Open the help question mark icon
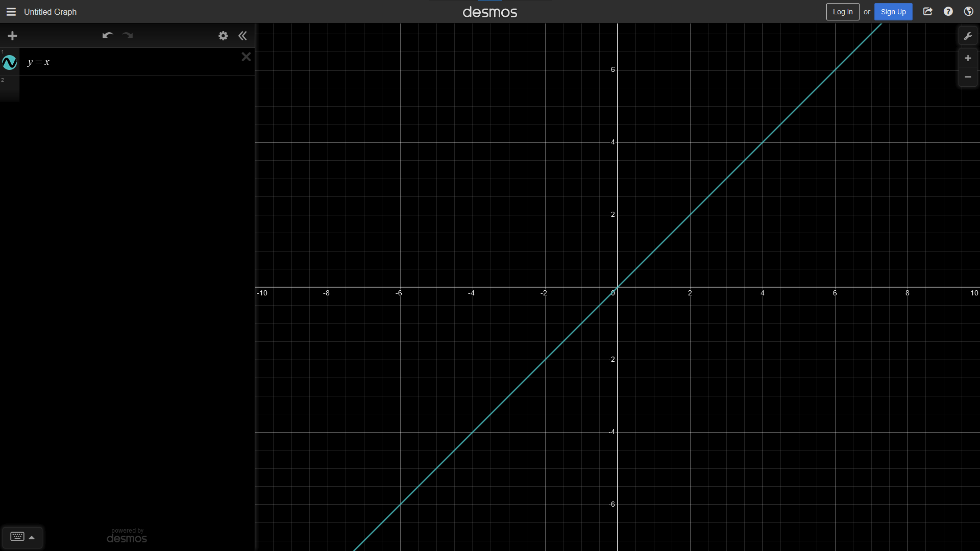The image size is (980, 551). (x=948, y=12)
